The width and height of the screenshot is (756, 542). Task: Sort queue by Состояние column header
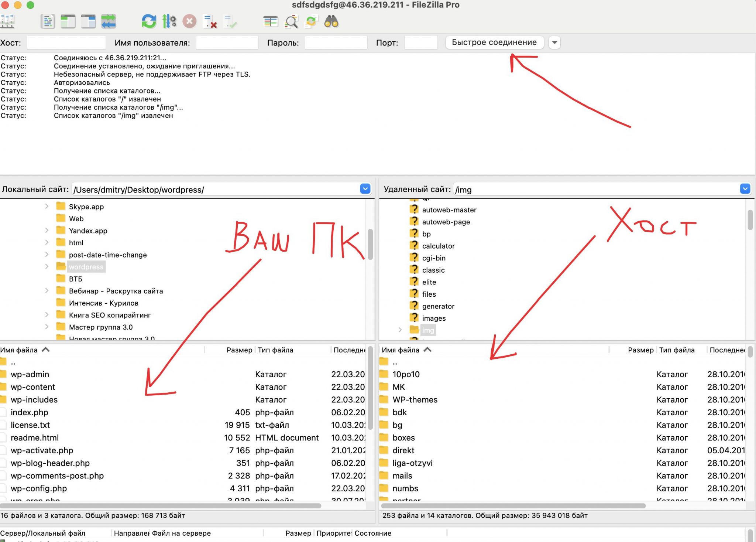pos(373,533)
